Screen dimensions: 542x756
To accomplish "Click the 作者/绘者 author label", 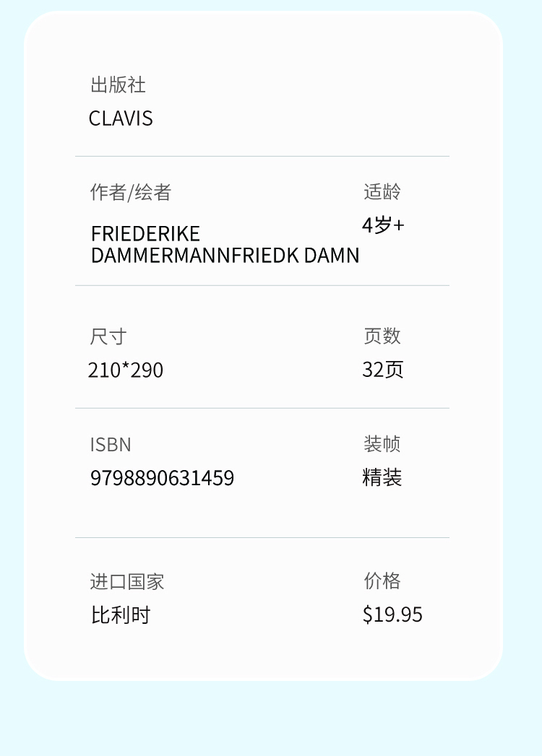I will 130,192.
